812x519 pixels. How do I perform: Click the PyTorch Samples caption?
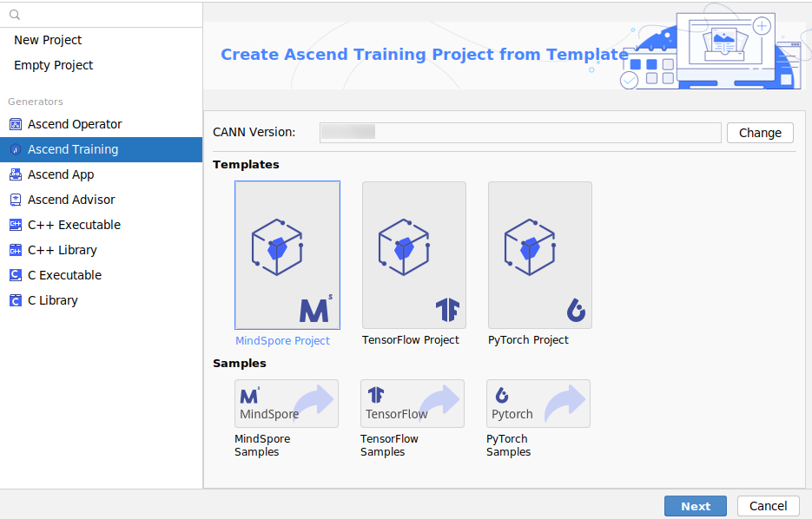click(509, 445)
